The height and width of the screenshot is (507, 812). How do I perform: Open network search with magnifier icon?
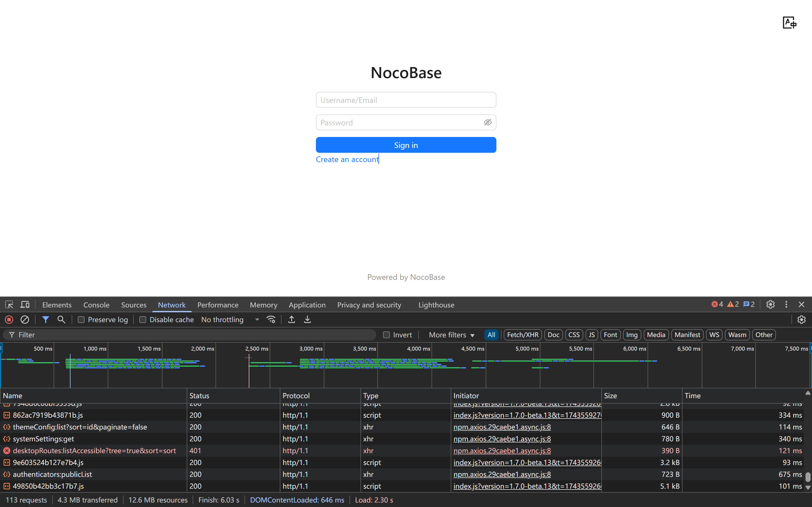click(x=61, y=320)
